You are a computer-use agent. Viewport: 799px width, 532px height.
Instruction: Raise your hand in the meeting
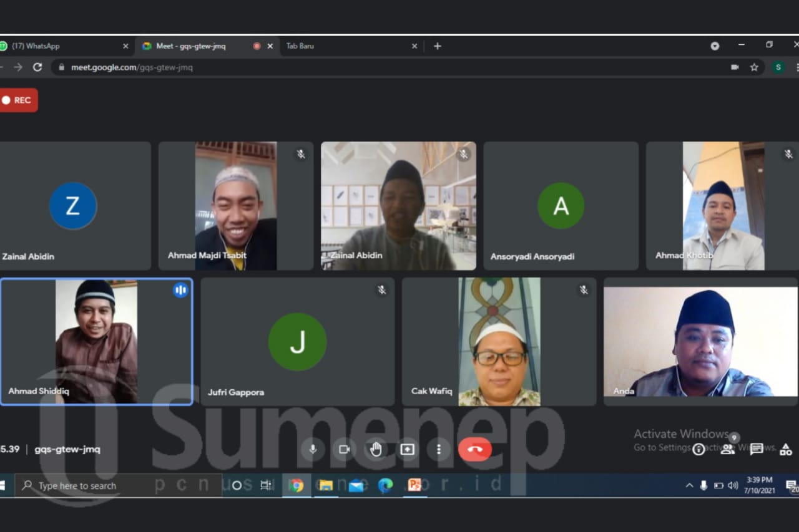pos(376,449)
